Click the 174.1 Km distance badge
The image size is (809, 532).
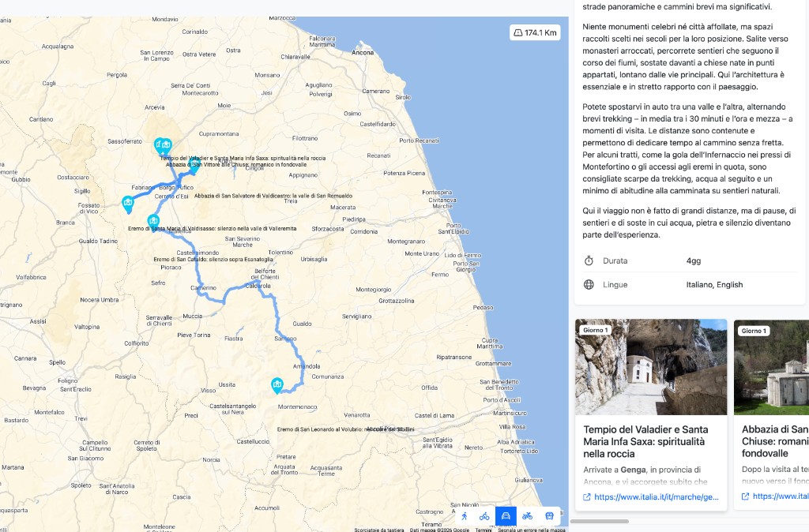pyautogui.click(x=535, y=32)
